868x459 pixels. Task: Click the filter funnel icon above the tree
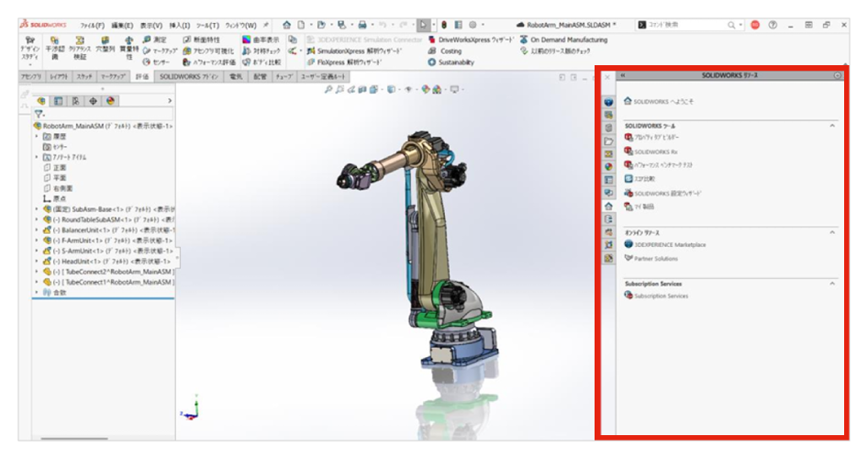(x=39, y=113)
